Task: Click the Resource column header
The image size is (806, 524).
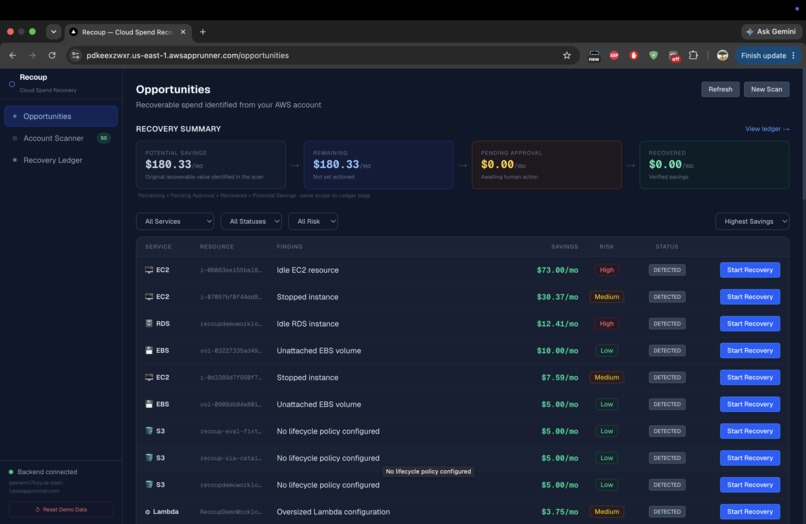Action: [x=216, y=247]
